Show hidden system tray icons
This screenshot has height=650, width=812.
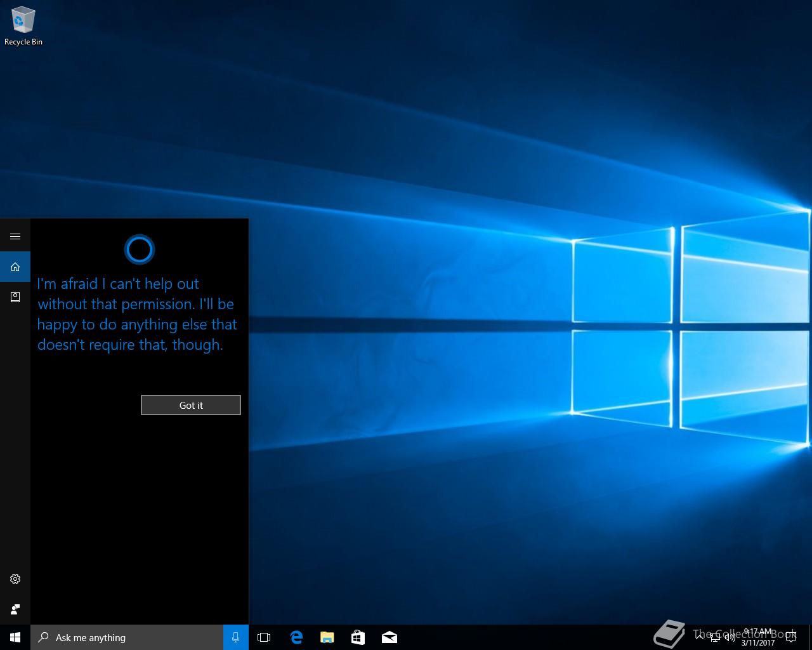700,637
